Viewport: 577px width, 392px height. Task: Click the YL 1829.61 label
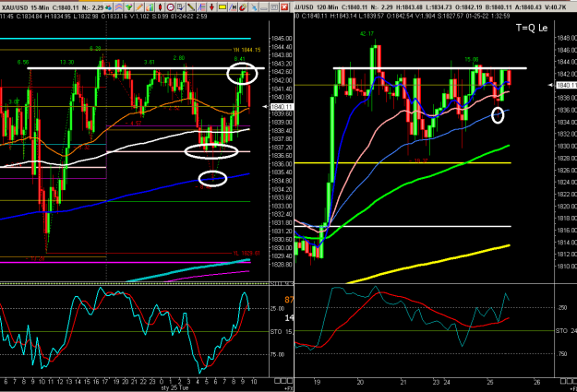point(246,254)
